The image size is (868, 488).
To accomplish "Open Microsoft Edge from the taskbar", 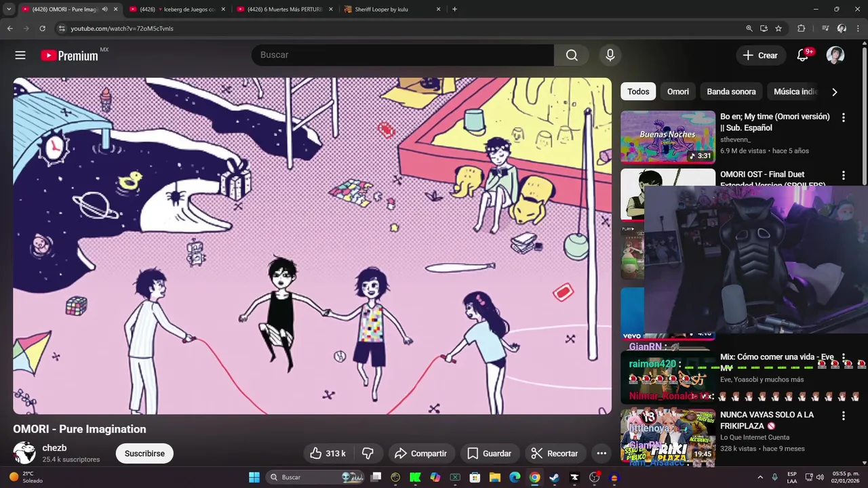I will [515, 477].
